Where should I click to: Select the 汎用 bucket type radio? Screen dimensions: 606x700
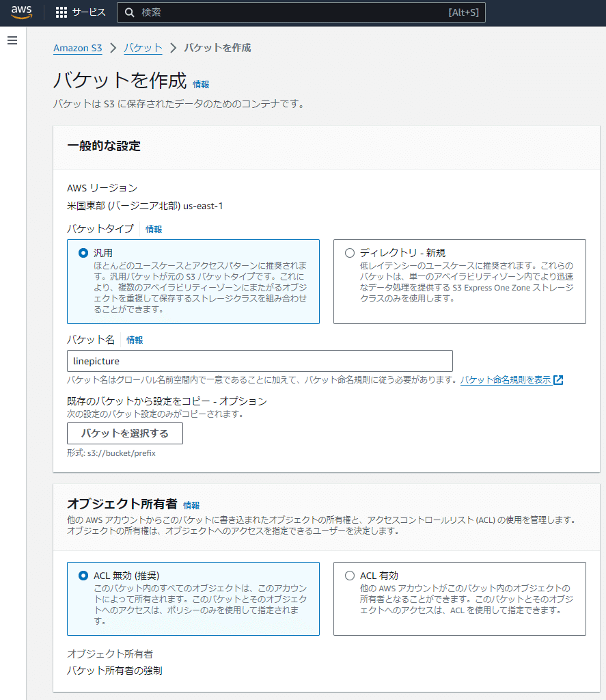tap(83, 253)
